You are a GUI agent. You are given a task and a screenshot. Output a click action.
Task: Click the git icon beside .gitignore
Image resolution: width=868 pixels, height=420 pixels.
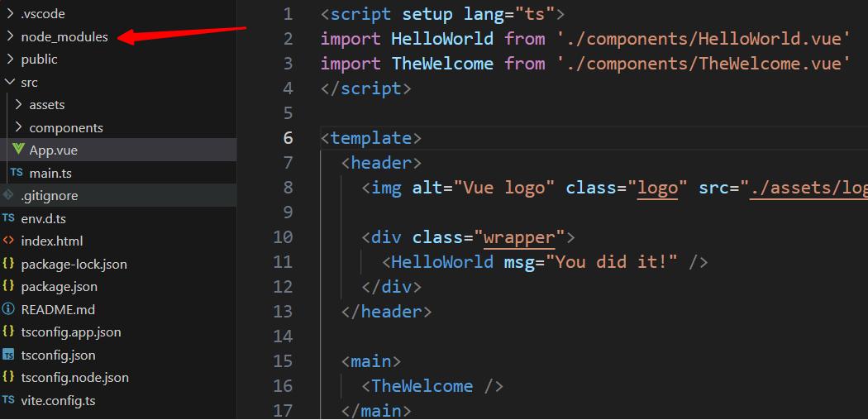8,195
